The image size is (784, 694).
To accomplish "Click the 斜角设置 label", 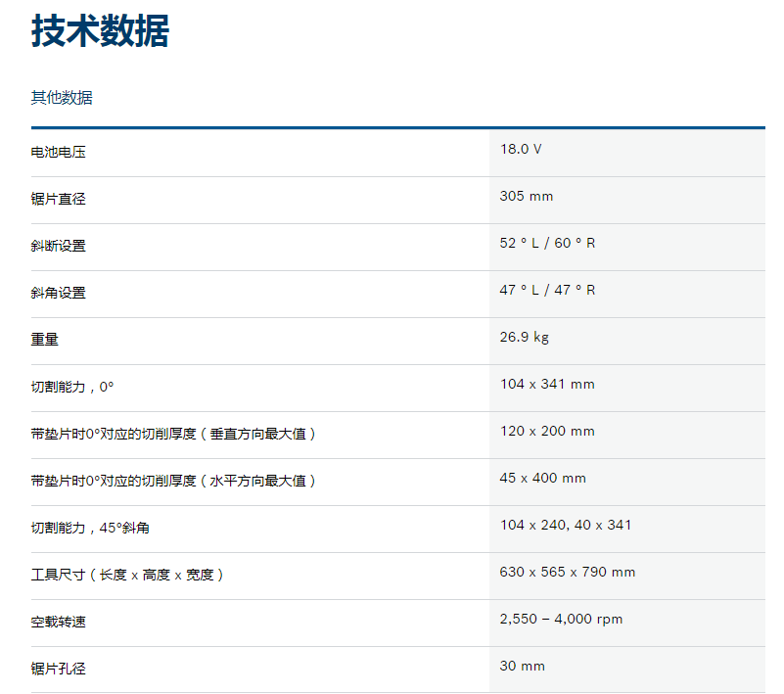I will (x=58, y=293).
